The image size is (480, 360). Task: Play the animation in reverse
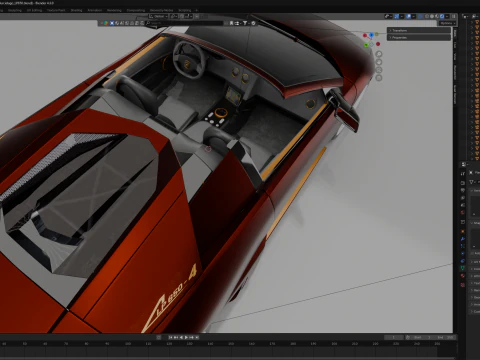tap(181, 337)
